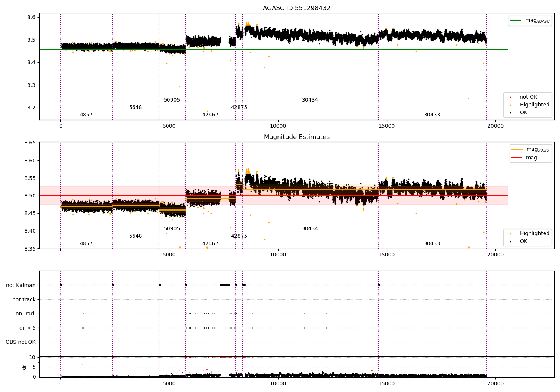The width and height of the screenshot is (560, 392).
Task: Click the 8.35 y-axis tick label
Action: 30,249
